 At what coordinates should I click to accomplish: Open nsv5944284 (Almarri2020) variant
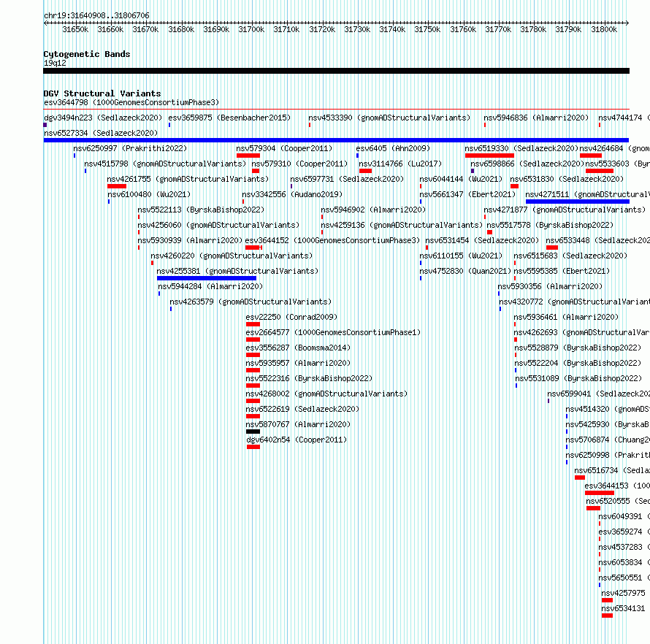coord(210,286)
